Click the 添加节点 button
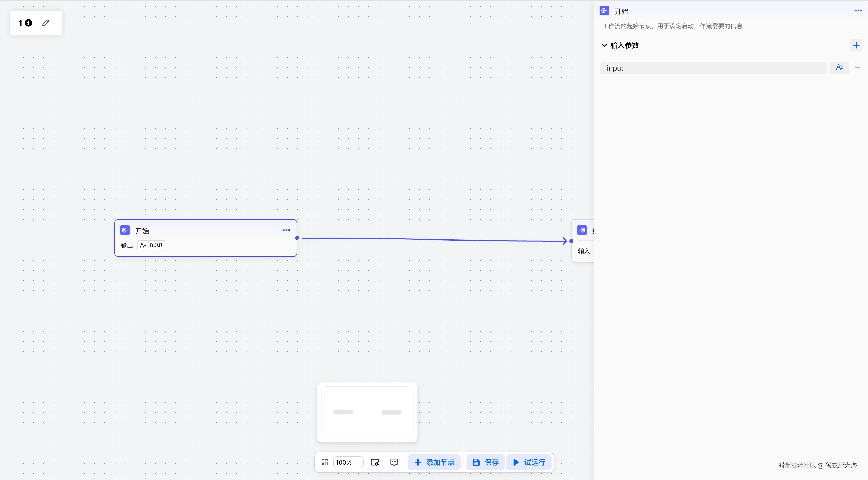This screenshot has height=480, width=868. [434, 462]
